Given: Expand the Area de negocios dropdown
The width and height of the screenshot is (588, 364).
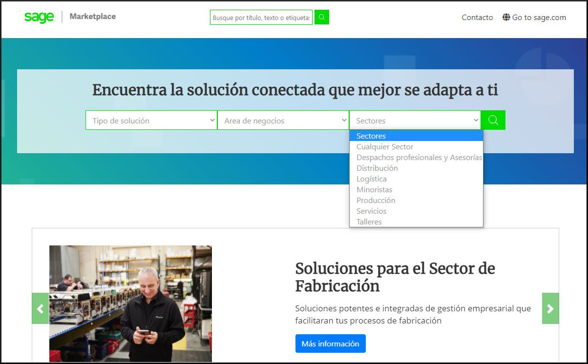Looking at the screenshot, I should point(283,121).
